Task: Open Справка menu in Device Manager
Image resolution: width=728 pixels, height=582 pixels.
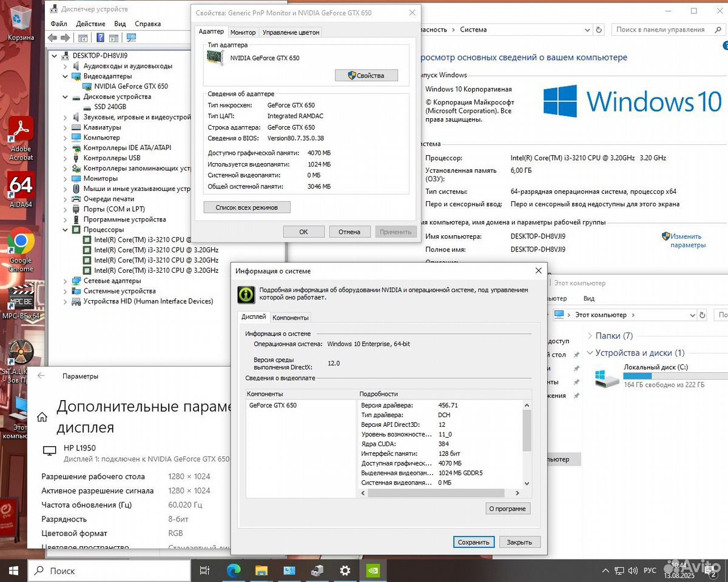Action: click(147, 24)
